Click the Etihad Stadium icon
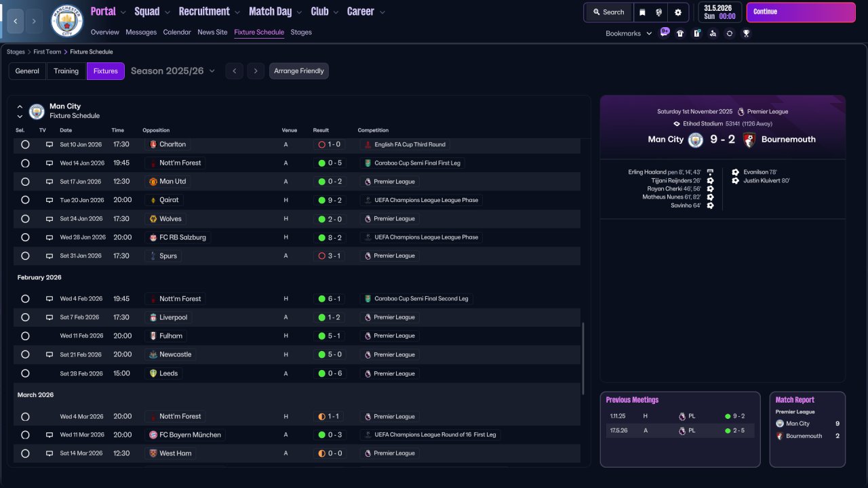 [x=677, y=124]
